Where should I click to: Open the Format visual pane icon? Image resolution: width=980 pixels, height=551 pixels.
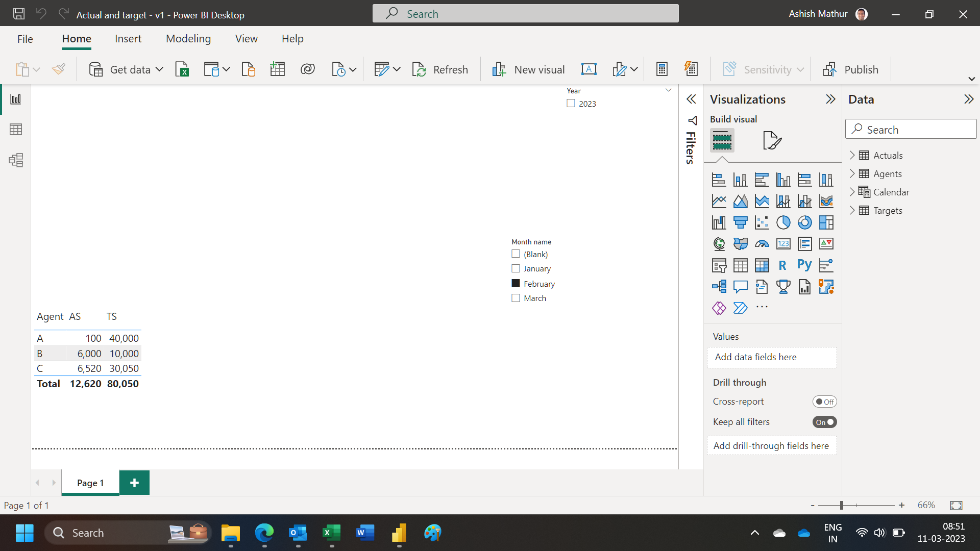pyautogui.click(x=772, y=140)
